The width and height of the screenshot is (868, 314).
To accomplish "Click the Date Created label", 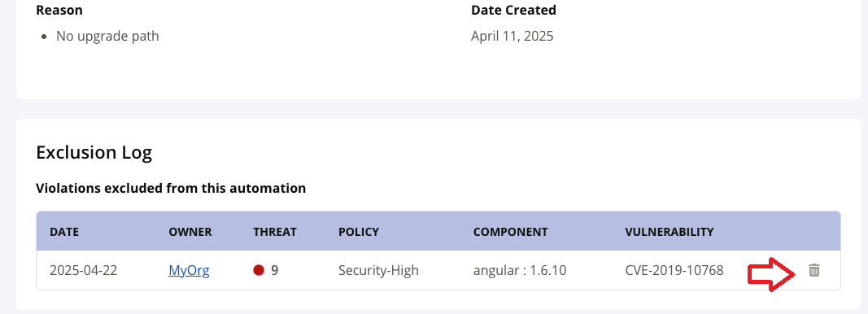I will [x=513, y=10].
